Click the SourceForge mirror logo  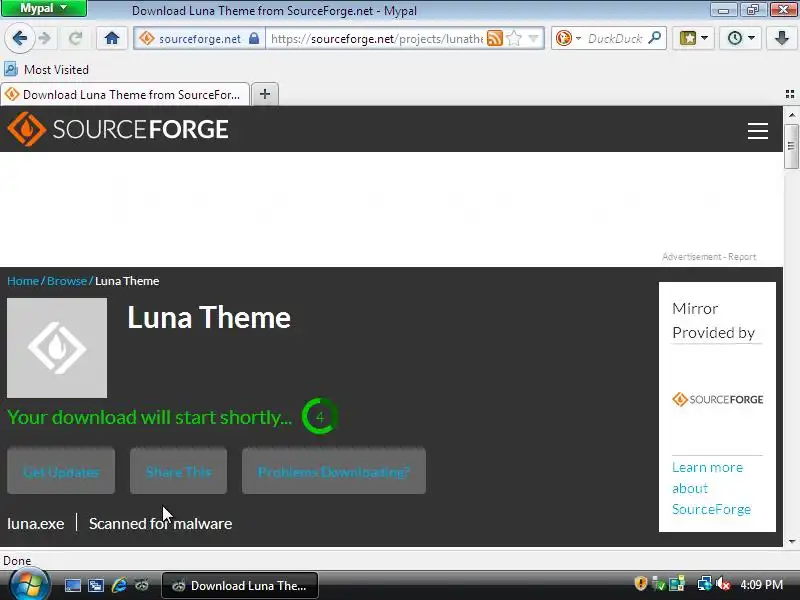[717, 399]
